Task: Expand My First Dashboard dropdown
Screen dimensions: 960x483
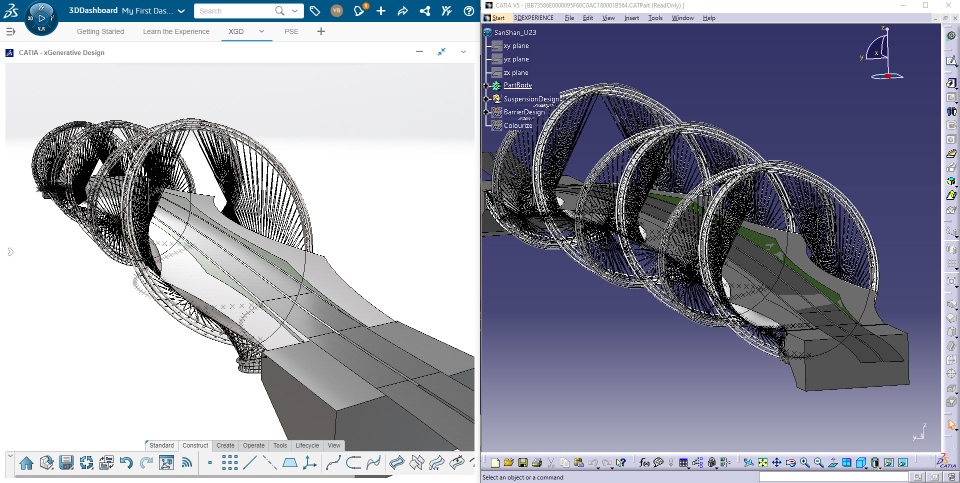Action: pyautogui.click(x=181, y=11)
